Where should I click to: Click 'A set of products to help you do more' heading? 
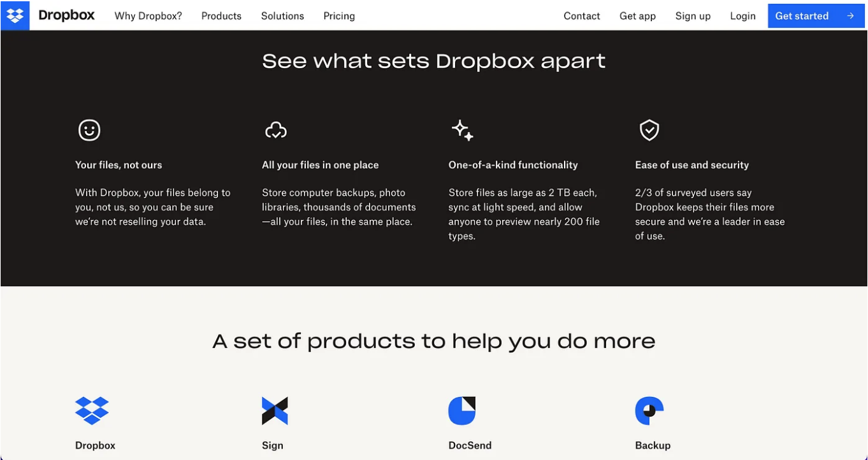tap(434, 341)
